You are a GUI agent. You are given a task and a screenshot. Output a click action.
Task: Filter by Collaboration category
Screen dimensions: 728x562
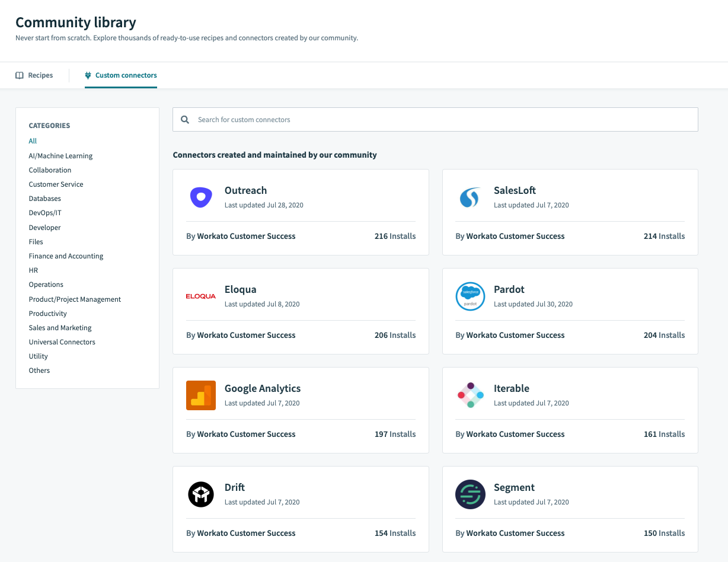[50, 170]
